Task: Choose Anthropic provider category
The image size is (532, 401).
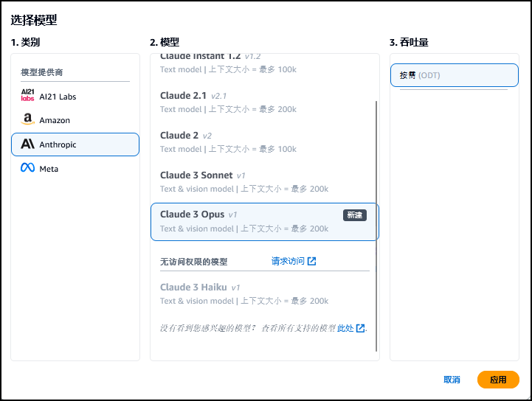Action: [75, 144]
